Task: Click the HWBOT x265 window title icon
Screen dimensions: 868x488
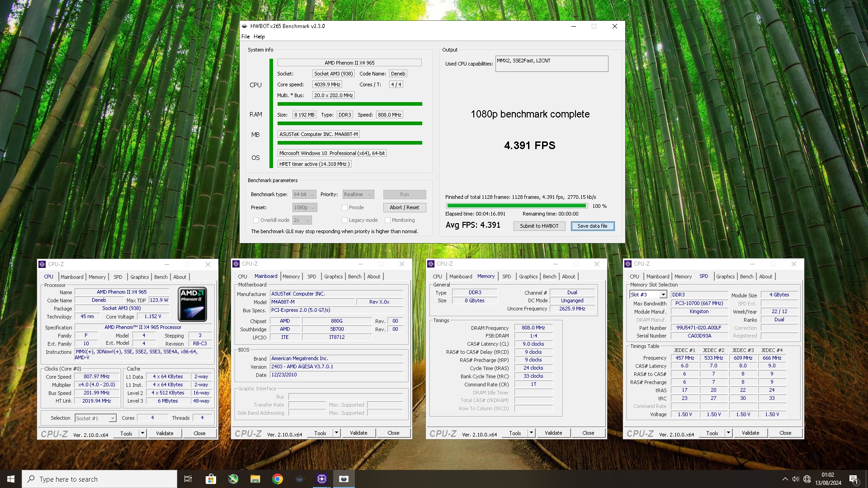Action: click(245, 26)
